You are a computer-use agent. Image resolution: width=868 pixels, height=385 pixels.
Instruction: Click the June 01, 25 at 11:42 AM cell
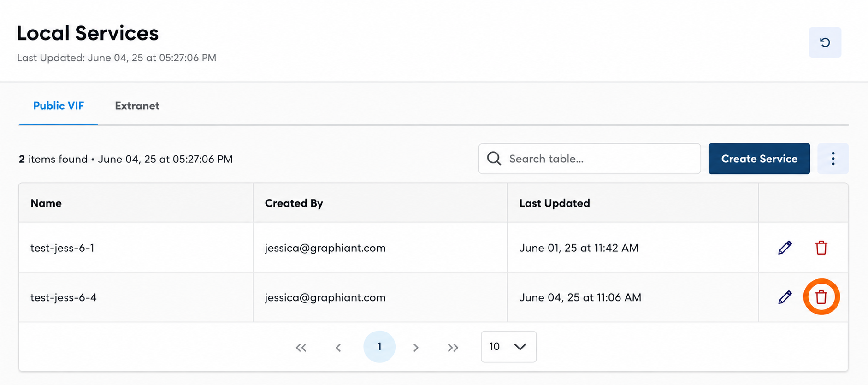tap(633, 248)
